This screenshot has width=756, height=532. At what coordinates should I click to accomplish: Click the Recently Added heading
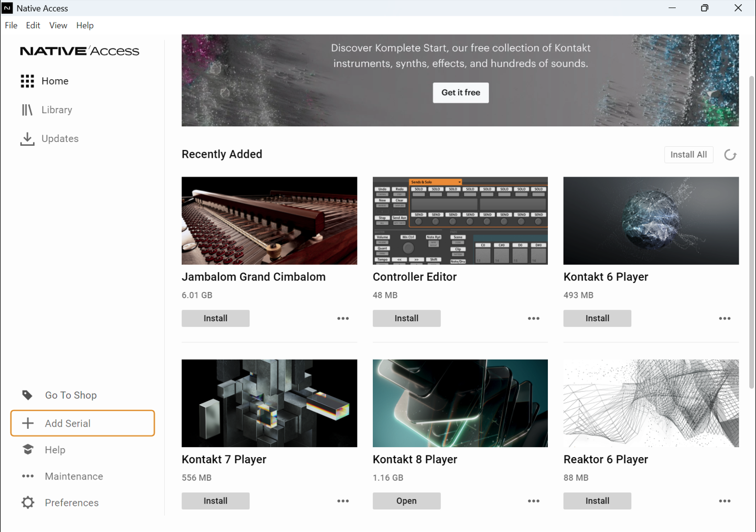tap(222, 154)
